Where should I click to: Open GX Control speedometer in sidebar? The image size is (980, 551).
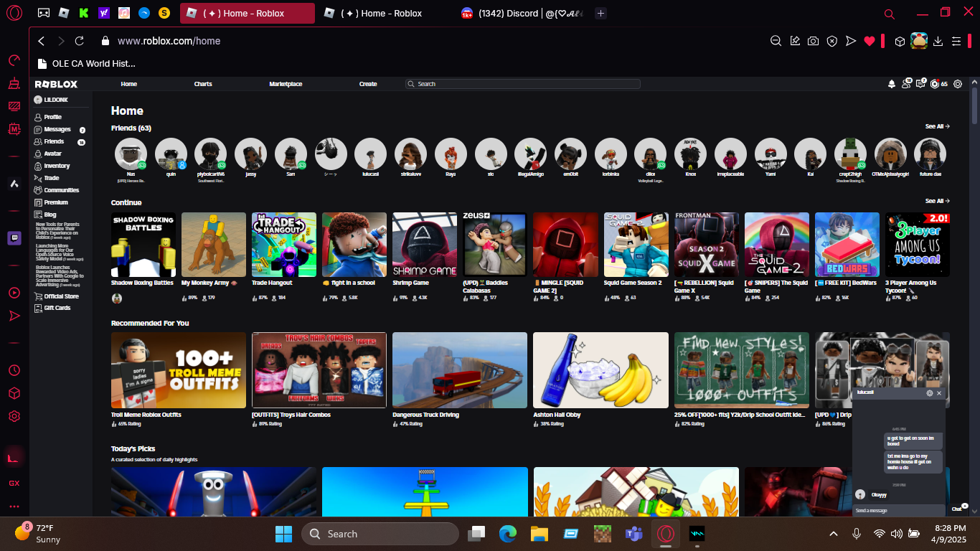click(x=14, y=60)
